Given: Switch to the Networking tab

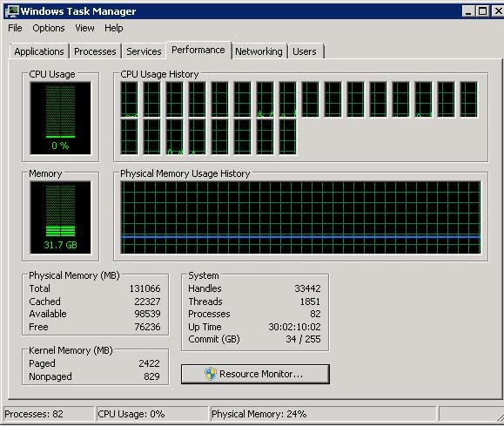Looking at the screenshot, I should tap(259, 51).
